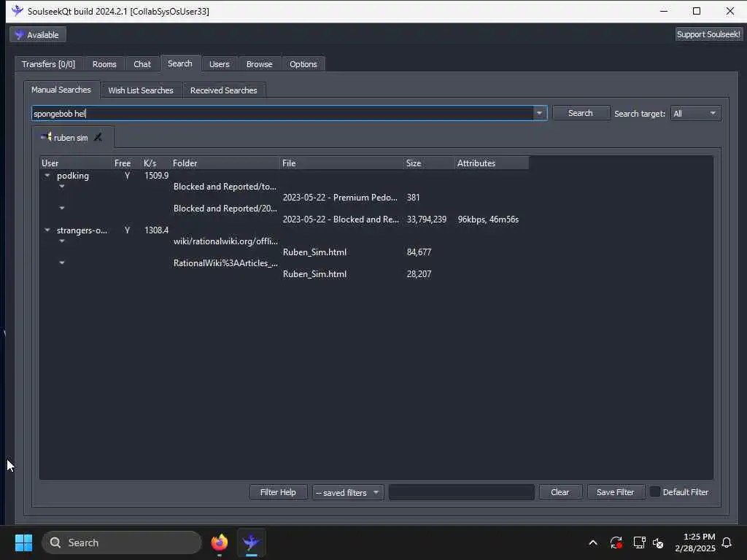Open Firefox from the taskbar
Screen dimensions: 747x560
pyautogui.click(x=219, y=542)
